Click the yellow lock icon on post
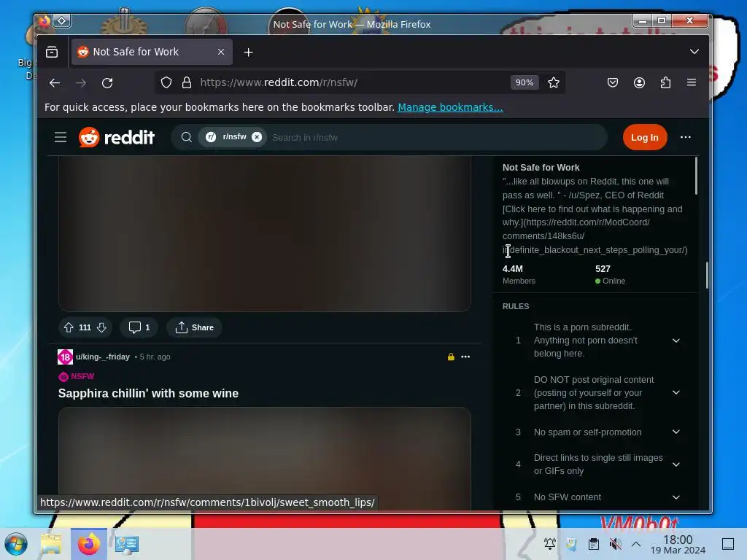This screenshot has width=747, height=560. [451, 357]
